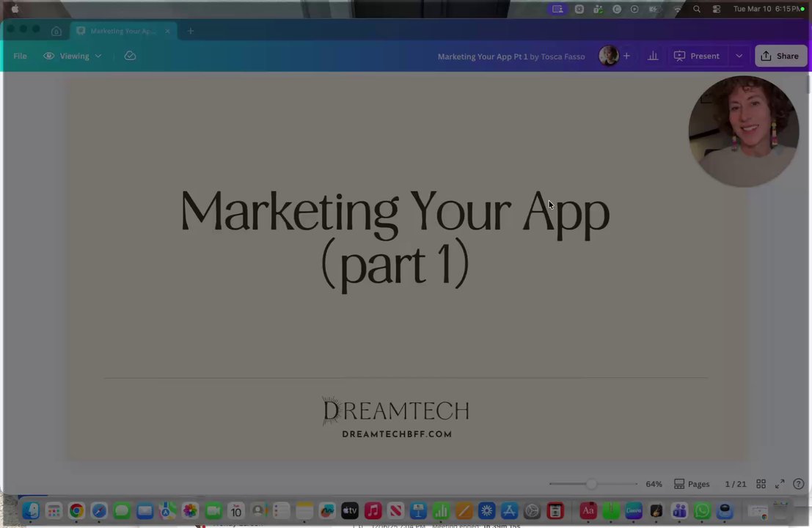812x528 pixels.
Task: Open Photos from the dock
Action: [x=190, y=511]
